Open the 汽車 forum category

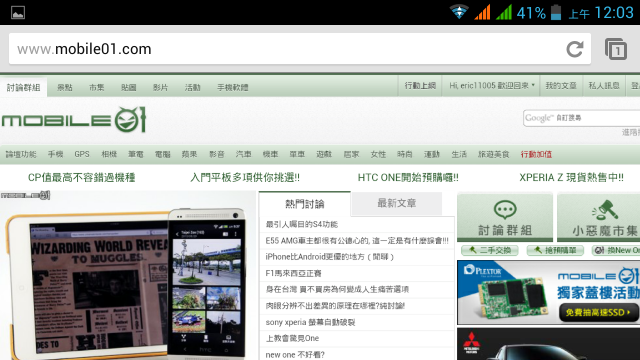click(243, 154)
